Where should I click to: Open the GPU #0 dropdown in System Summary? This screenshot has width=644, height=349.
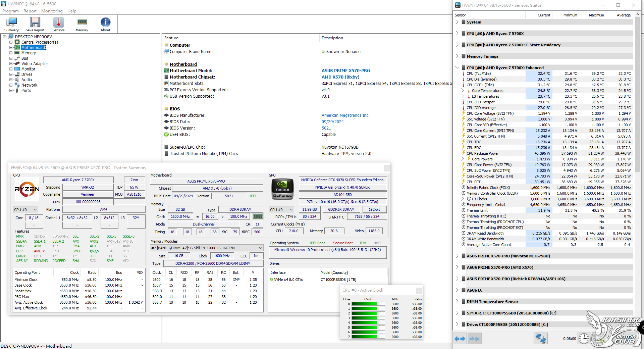pyautogui.click(x=281, y=210)
